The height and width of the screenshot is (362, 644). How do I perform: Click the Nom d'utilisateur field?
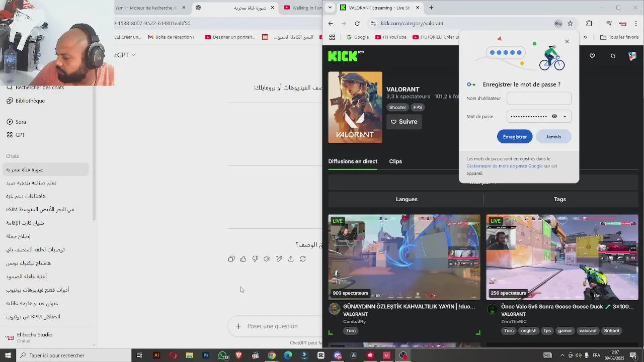click(539, 99)
